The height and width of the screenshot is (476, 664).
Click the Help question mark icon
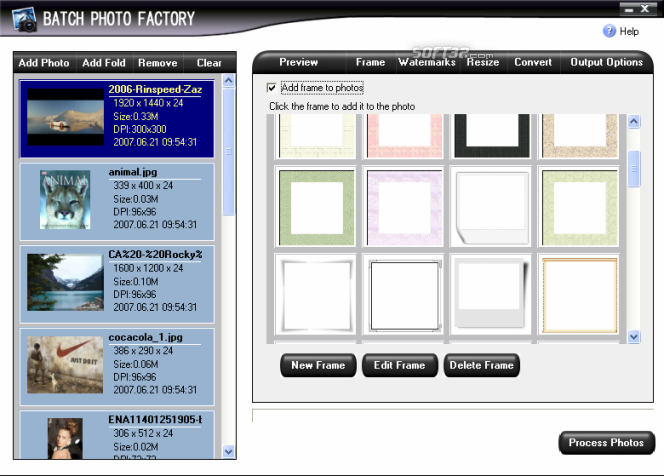pyautogui.click(x=609, y=31)
